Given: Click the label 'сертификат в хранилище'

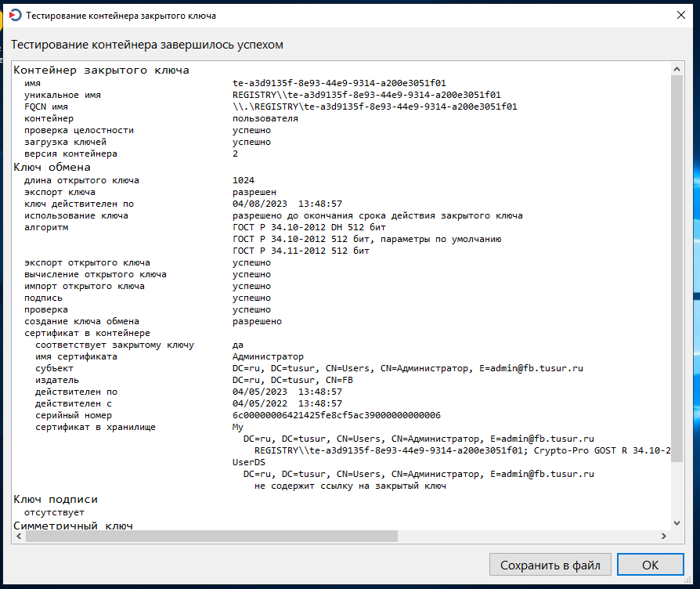Looking at the screenshot, I should pyautogui.click(x=95, y=427).
